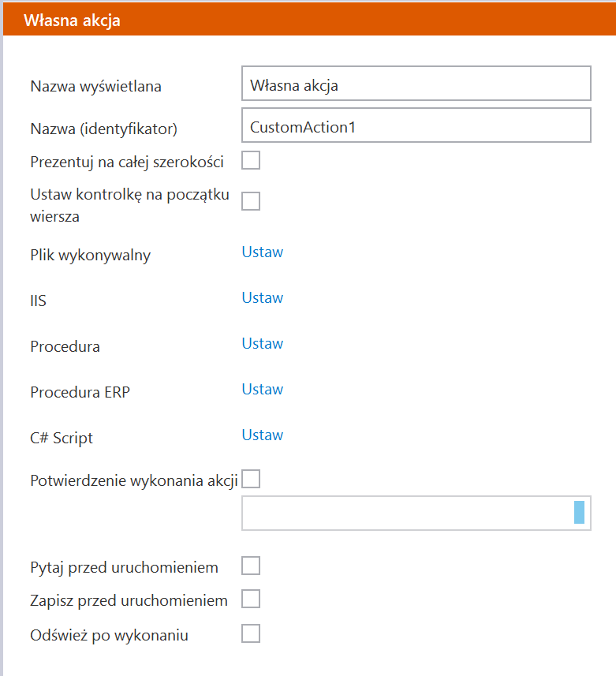Click Ustaw beside C# Script
This screenshot has height=676, width=616.
click(x=262, y=435)
